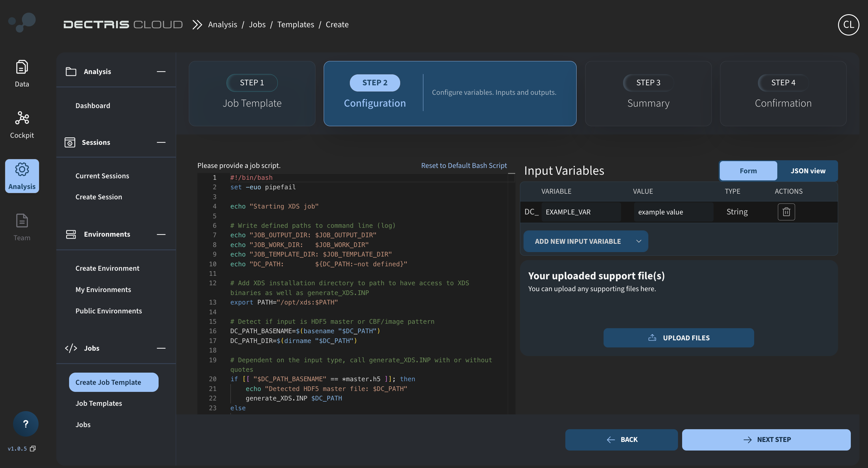Click the script editor minimap scrollbar
The height and width of the screenshot is (468, 868).
(511, 294)
